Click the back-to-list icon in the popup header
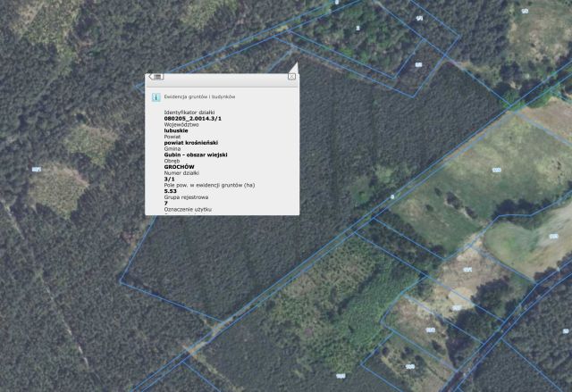 pos(156,77)
